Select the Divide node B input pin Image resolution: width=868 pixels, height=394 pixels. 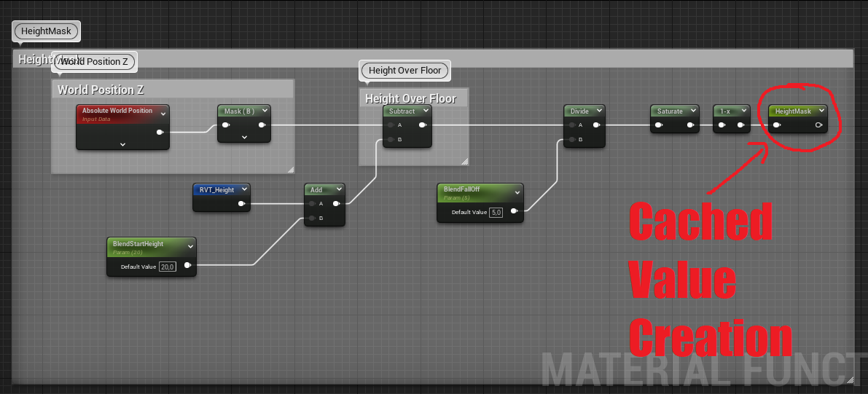572,139
